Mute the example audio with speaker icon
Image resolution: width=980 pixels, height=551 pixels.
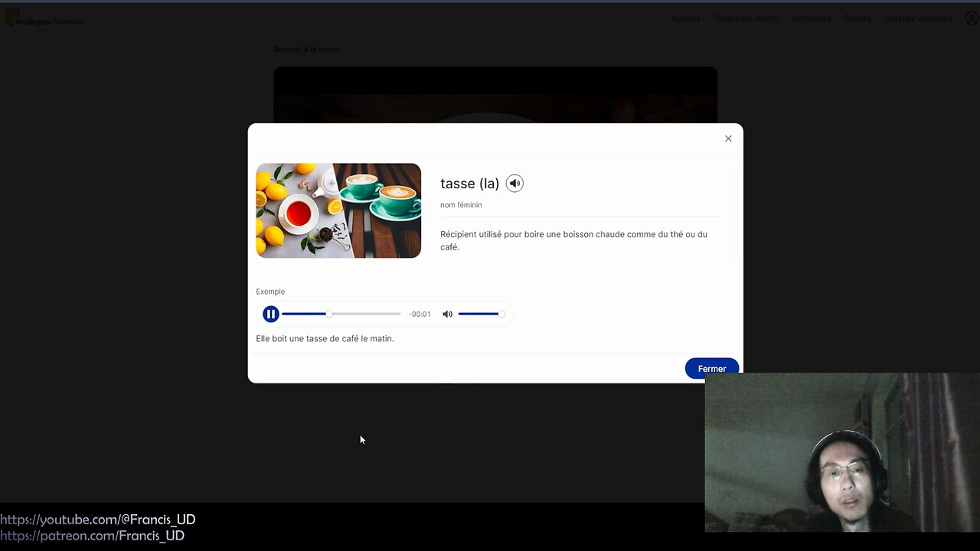coord(447,314)
